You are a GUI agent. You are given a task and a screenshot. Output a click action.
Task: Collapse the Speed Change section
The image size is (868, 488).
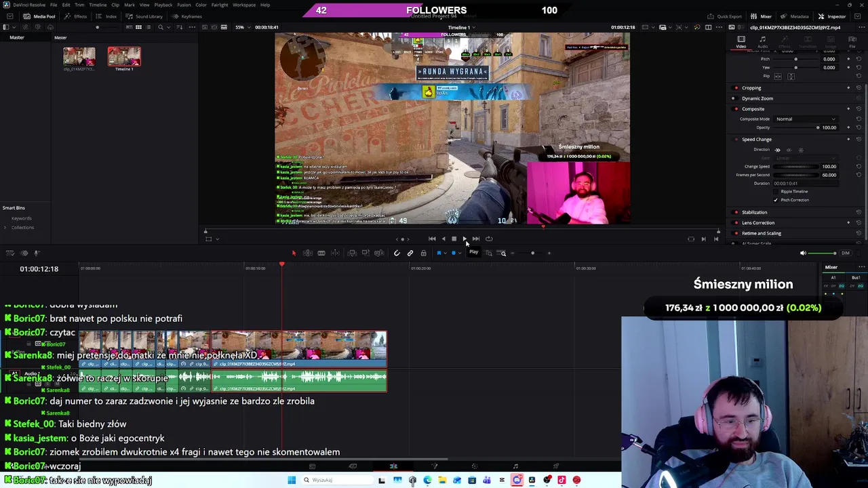757,140
